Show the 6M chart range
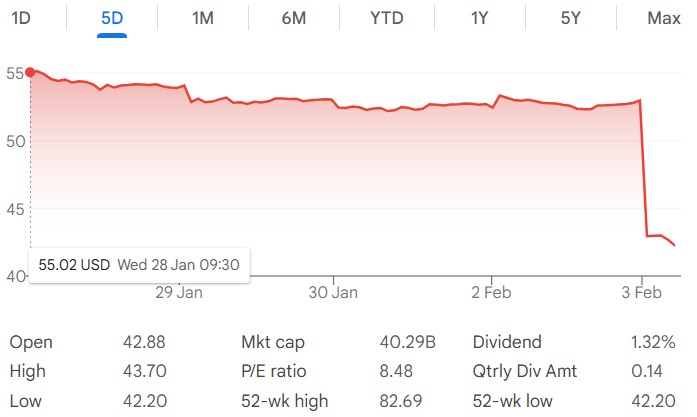Screen dimensions: 697x417 coord(293,18)
